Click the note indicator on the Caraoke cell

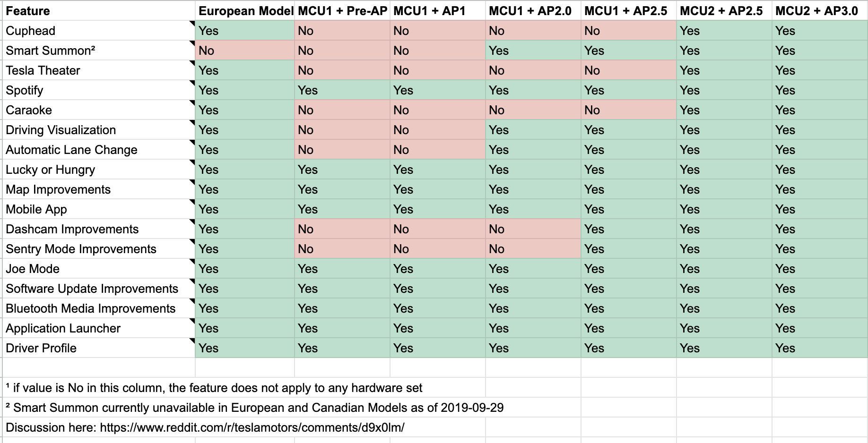[x=192, y=102]
